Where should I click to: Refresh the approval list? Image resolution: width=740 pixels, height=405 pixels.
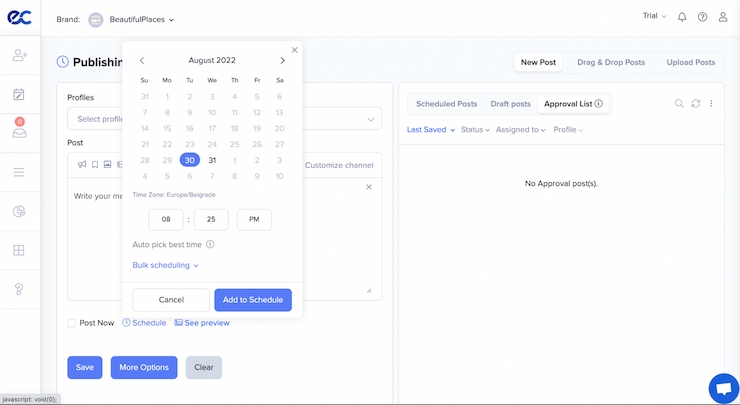(x=695, y=103)
